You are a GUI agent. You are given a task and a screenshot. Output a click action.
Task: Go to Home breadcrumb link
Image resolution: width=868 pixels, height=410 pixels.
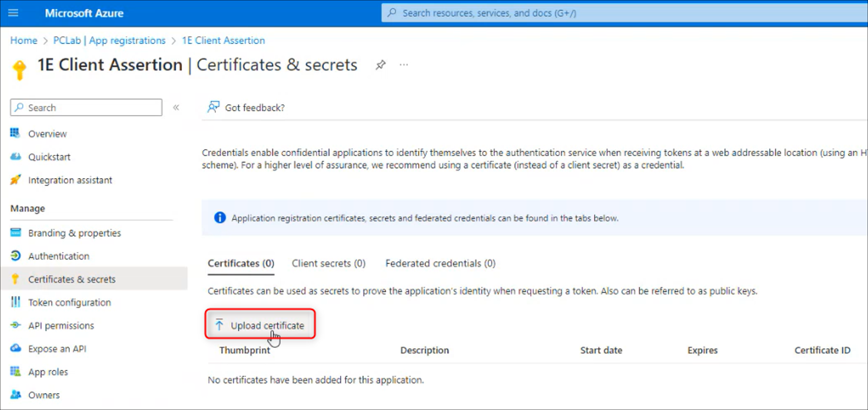tap(24, 40)
